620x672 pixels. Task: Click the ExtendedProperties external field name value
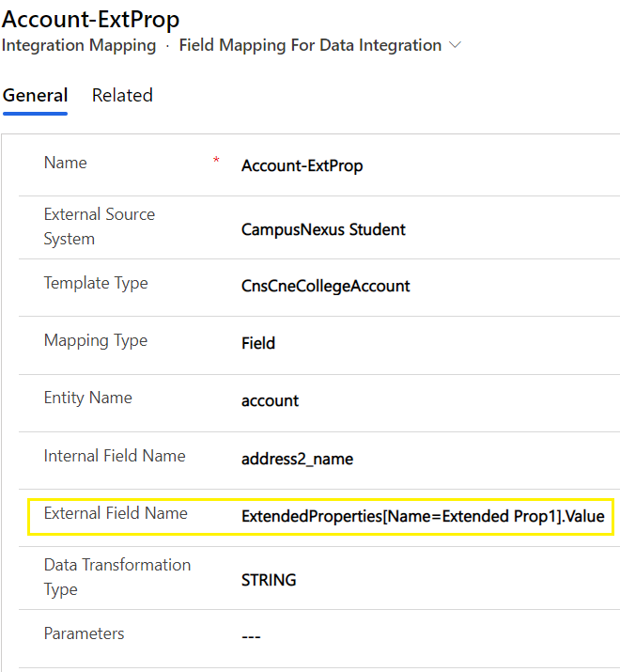tap(423, 516)
